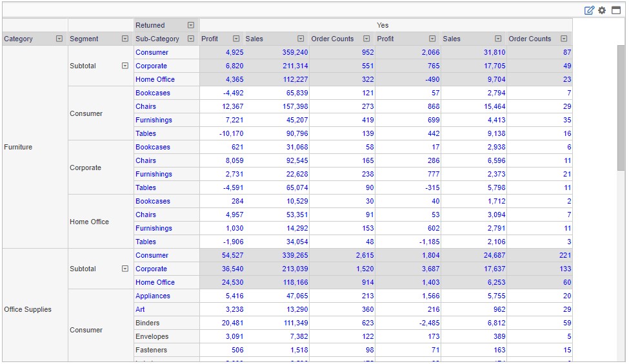Click the Envelopes row label
This screenshot has height=364, width=629.
(151, 336)
